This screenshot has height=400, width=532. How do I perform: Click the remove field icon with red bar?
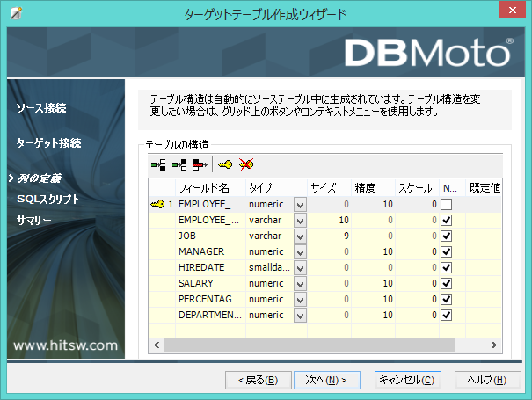pyautogui.click(x=200, y=165)
